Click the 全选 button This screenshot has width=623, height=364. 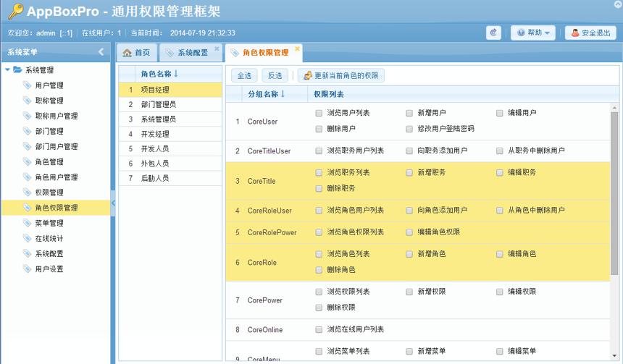pyautogui.click(x=244, y=75)
